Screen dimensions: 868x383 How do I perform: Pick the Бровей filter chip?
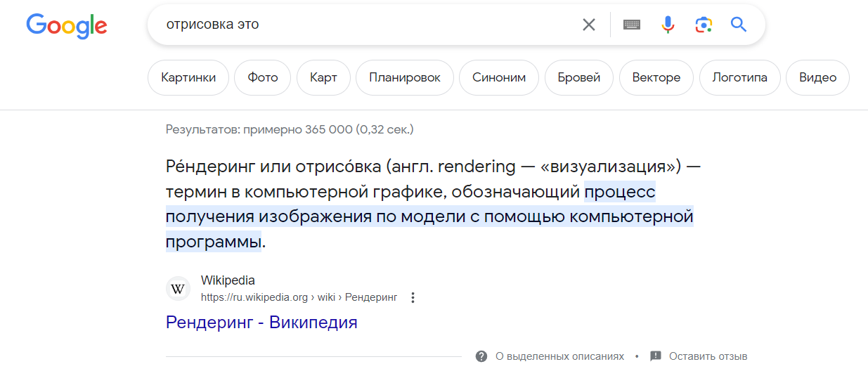pos(578,78)
